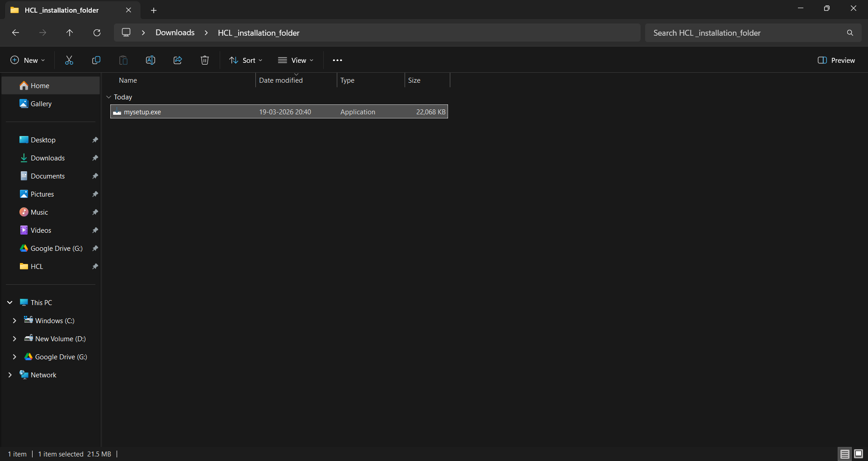Click the Paste icon
This screenshot has height=461, width=868.
(123, 60)
